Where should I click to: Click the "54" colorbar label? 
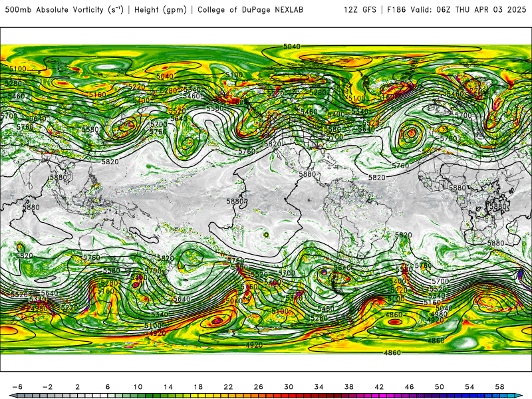coord(469,387)
